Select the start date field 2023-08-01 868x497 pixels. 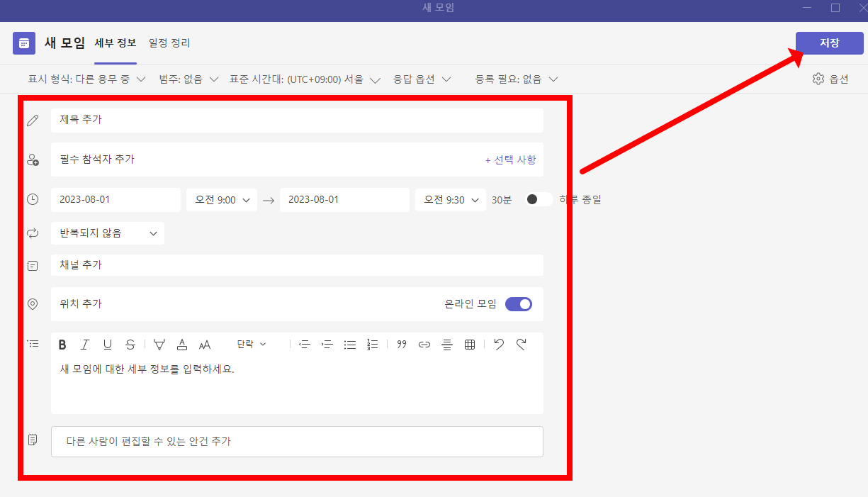coord(115,200)
